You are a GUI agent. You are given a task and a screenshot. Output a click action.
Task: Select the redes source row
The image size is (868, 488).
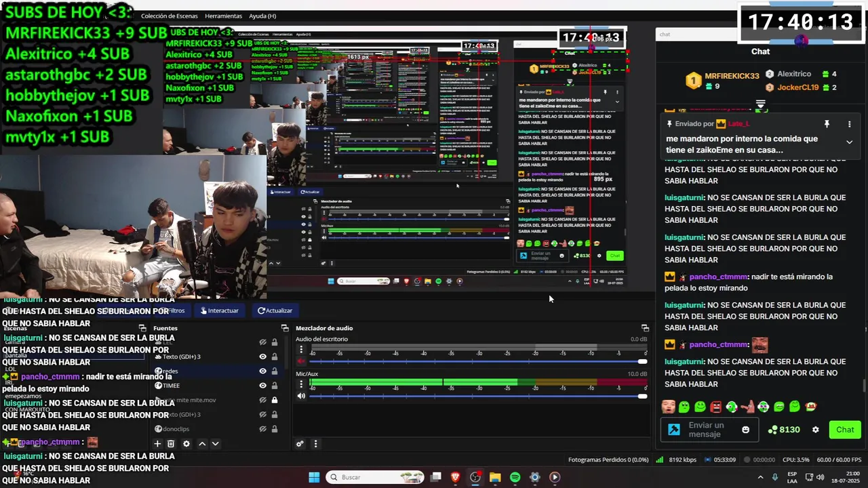point(217,371)
